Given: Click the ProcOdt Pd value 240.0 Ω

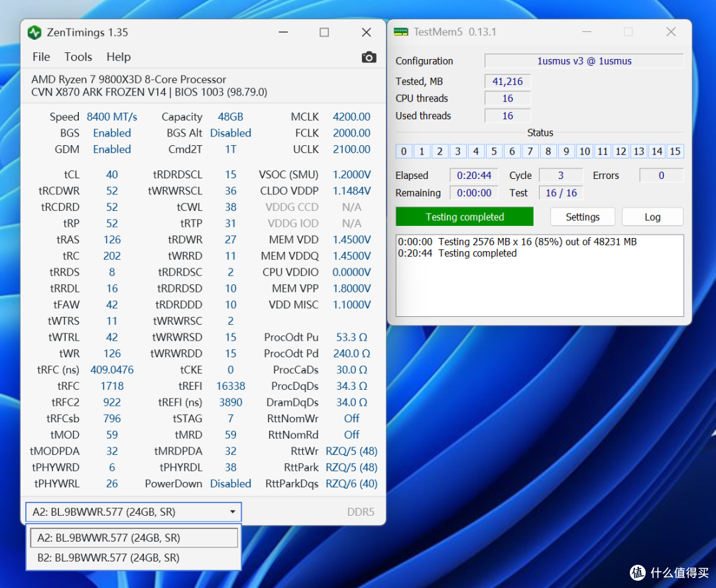Looking at the screenshot, I should pyautogui.click(x=351, y=353).
